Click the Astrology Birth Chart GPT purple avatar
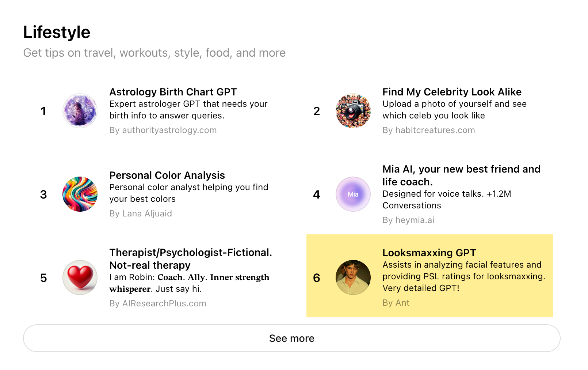Screen dimensions: 588x370 80,111
